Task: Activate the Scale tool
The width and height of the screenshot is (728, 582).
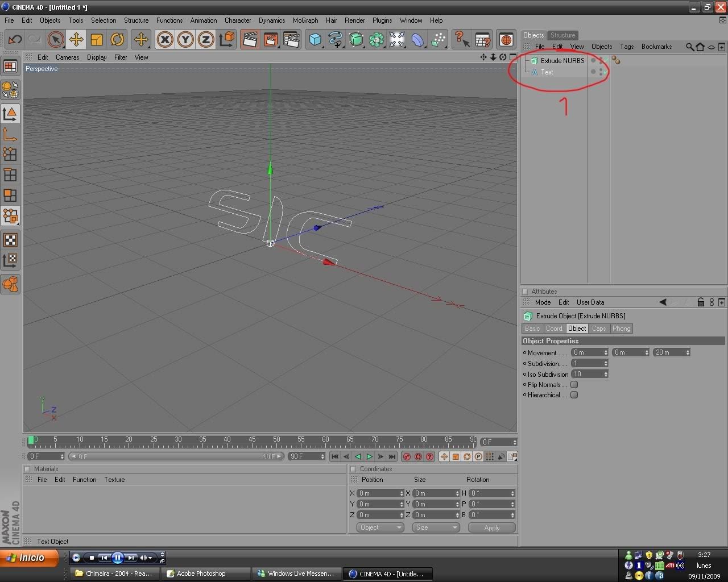Action: pyautogui.click(x=96, y=39)
